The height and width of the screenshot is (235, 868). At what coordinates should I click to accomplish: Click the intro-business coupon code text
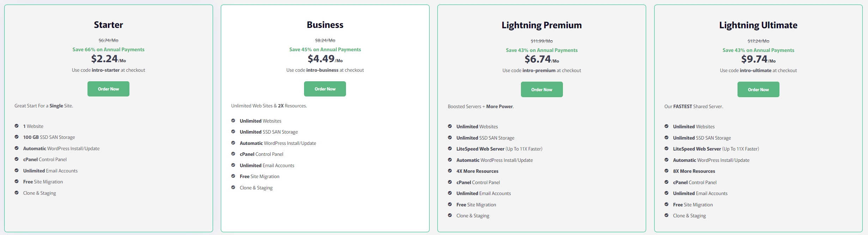click(x=322, y=70)
